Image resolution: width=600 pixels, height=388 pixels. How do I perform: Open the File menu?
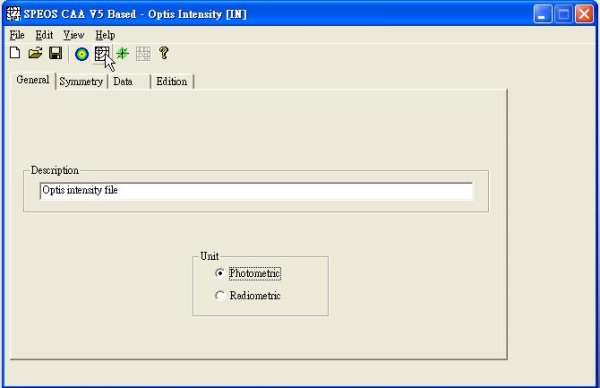tap(17, 35)
